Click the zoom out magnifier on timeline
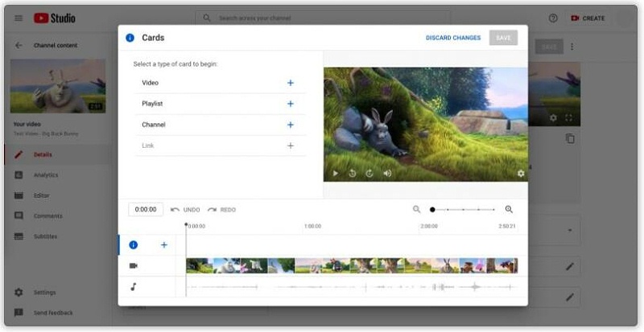The width and height of the screenshot is (644, 332). (x=417, y=209)
